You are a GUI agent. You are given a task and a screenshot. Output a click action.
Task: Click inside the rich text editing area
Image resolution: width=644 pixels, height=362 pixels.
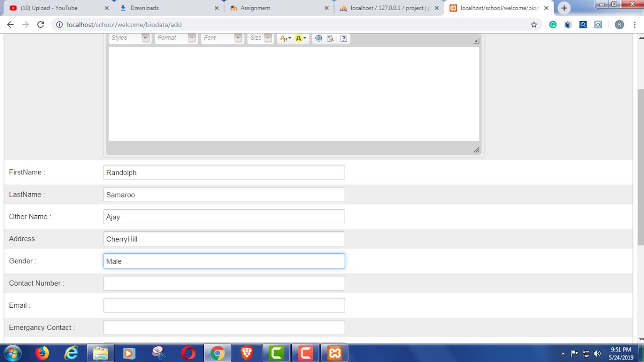[x=294, y=94]
